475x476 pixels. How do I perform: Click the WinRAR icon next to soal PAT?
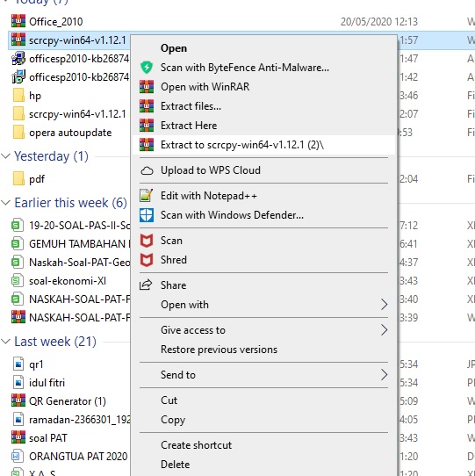point(18,437)
